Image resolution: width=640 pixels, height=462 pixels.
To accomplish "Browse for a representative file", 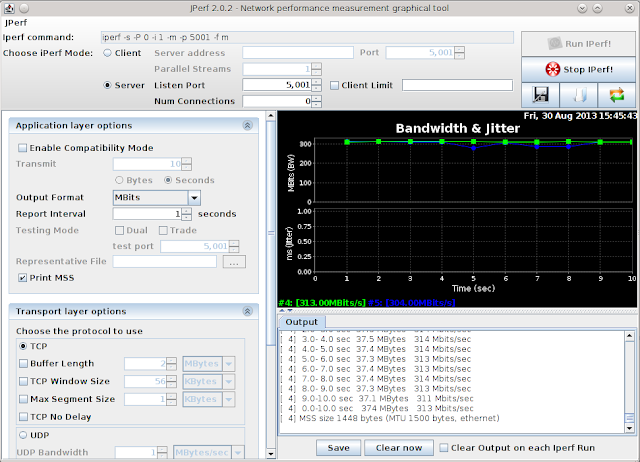I will (x=234, y=262).
